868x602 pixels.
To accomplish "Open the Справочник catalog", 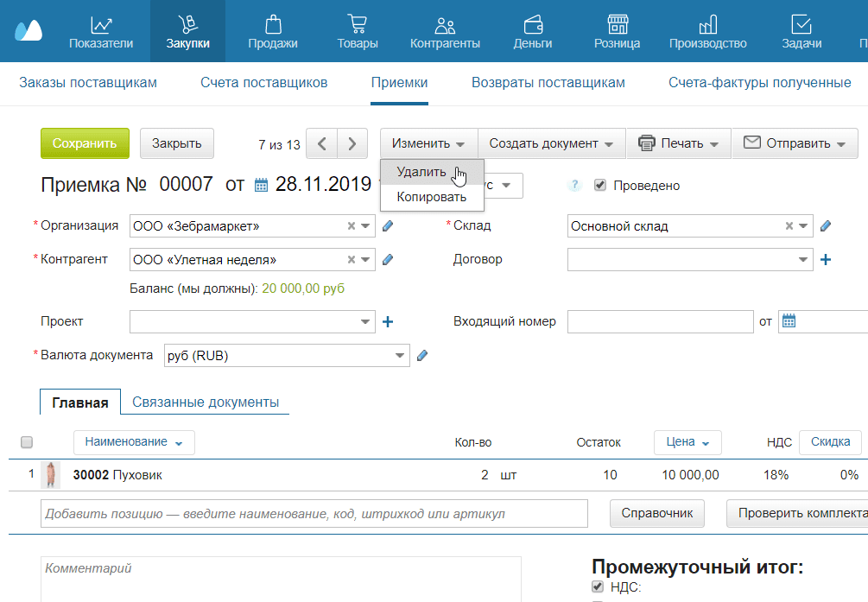I will tap(657, 513).
